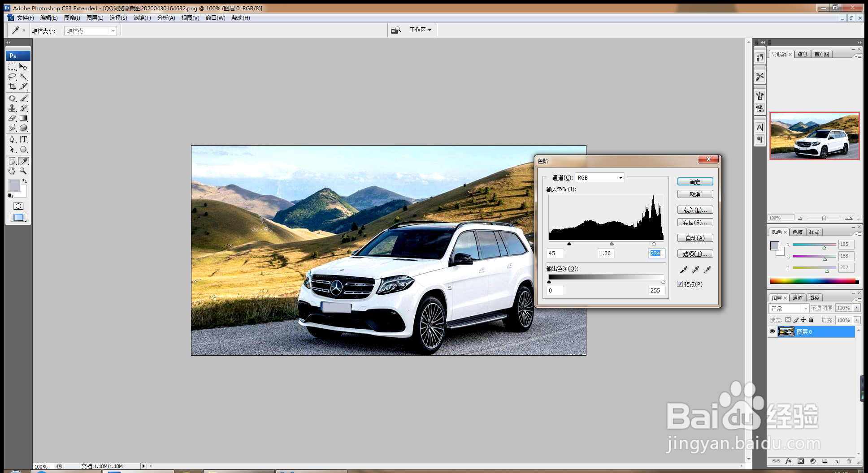Select the Vertical Type tool
This screenshot has height=473, width=868.
24,139
